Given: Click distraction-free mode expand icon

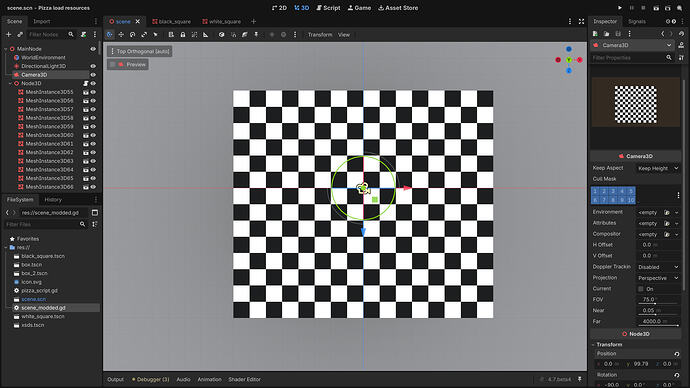Looking at the screenshot, I should [x=581, y=21].
